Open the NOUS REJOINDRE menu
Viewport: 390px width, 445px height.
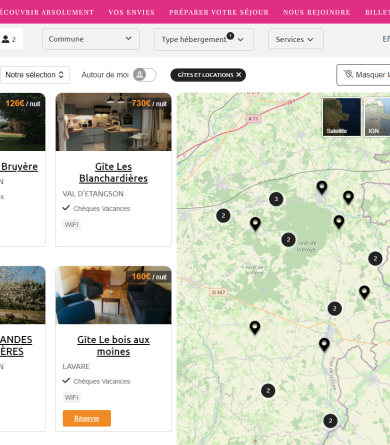click(317, 12)
